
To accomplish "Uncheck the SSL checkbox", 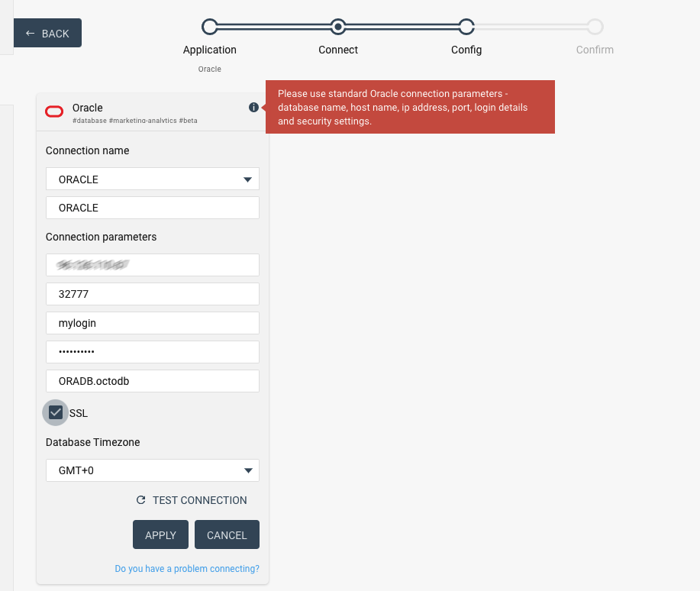I will (56, 412).
